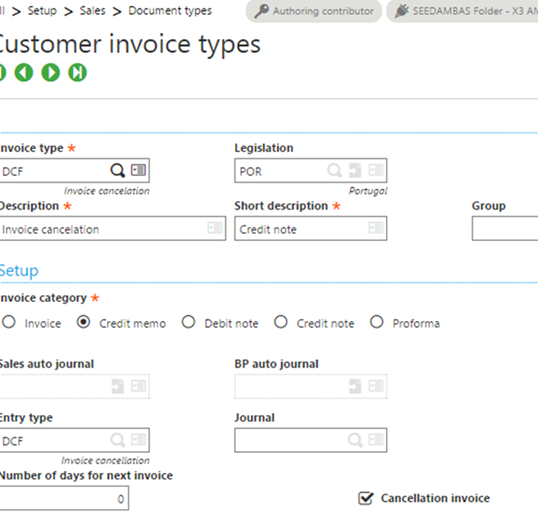This screenshot has height=529, width=538.
Task: Click the previous record green arrow
Action: pyautogui.click(x=24, y=72)
